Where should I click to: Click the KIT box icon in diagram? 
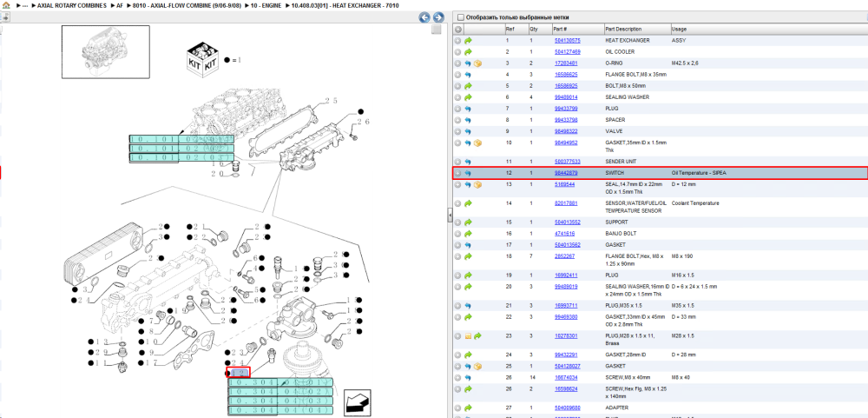(202, 59)
